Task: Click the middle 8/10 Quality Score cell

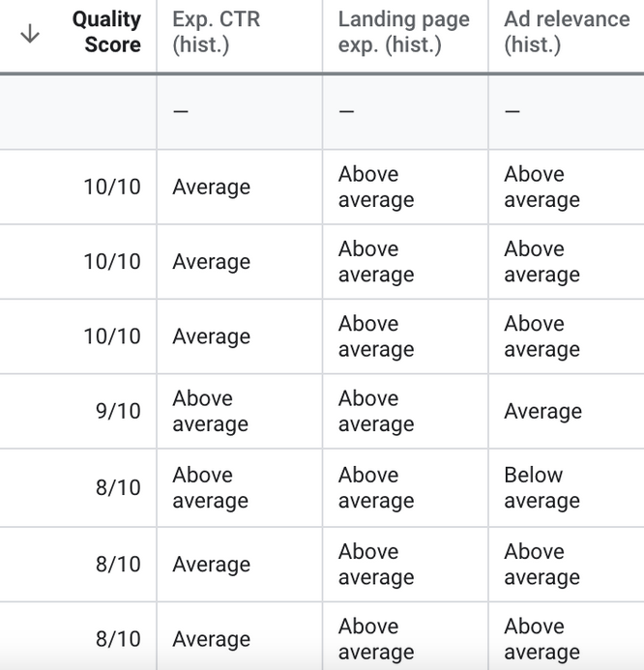Action: 118,564
